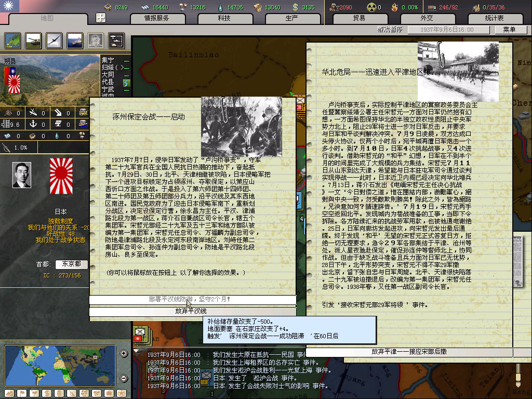Click the greyed nuclear explosion button
The image size is (532, 399).
tap(96, 41)
